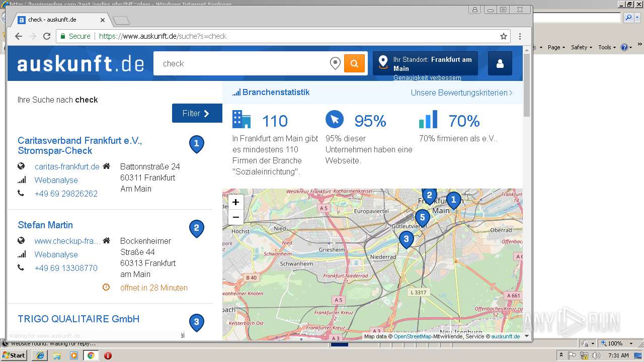Open the Filter panel button
The height and width of the screenshot is (362, 644).
click(x=197, y=113)
